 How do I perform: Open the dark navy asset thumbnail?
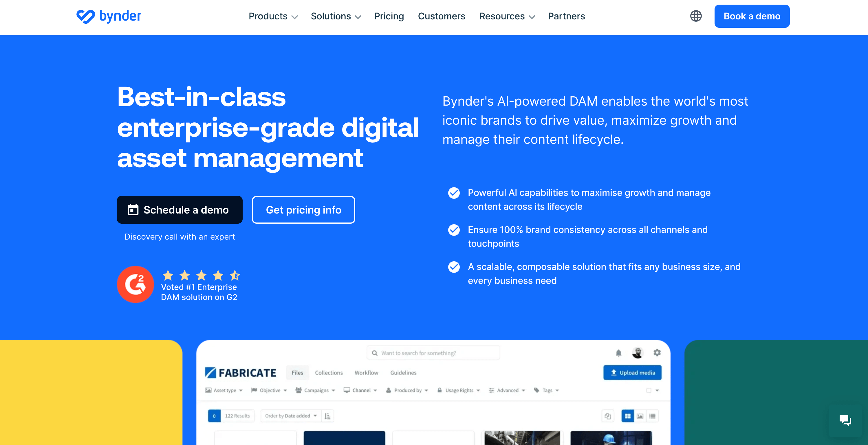[344, 438]
